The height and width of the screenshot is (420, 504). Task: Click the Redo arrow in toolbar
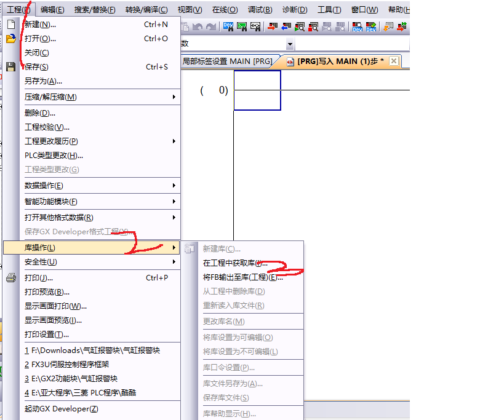click(210, 26)
